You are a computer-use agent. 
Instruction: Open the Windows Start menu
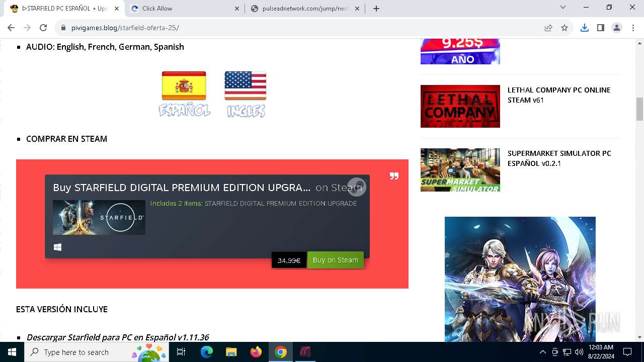coord(12,352)
